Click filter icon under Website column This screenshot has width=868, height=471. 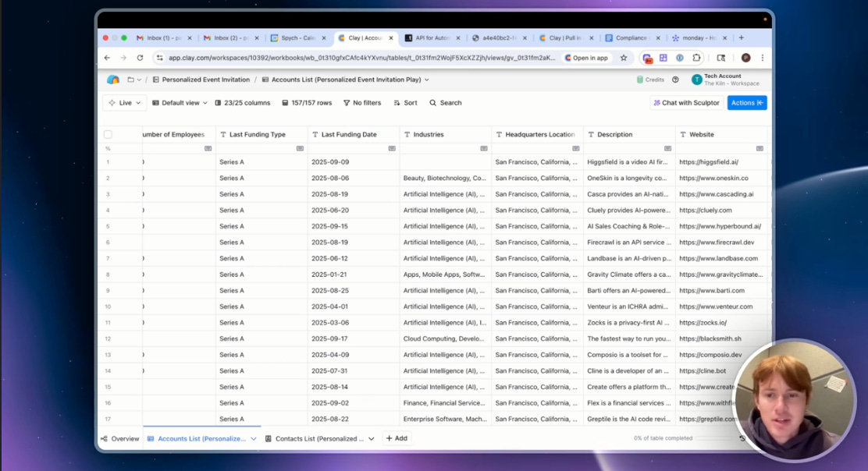(x=759, y=148)
